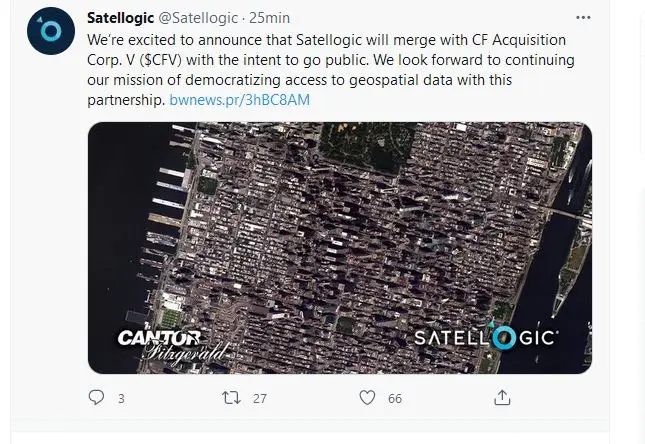Click the reply speech bubble icon
Image resolution: width=645 pixels, height=444 pixels.
[96, 398]
